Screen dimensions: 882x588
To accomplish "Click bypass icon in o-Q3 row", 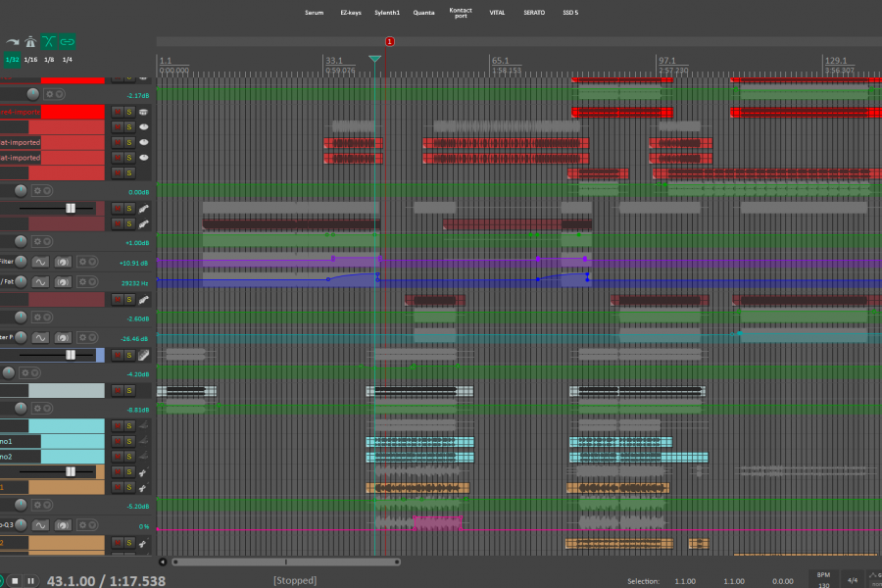I will click(x=63, y=525).
